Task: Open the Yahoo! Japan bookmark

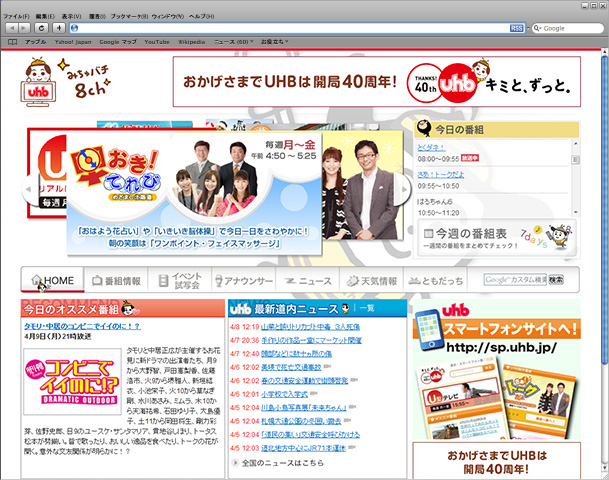Action: [73, 42]
